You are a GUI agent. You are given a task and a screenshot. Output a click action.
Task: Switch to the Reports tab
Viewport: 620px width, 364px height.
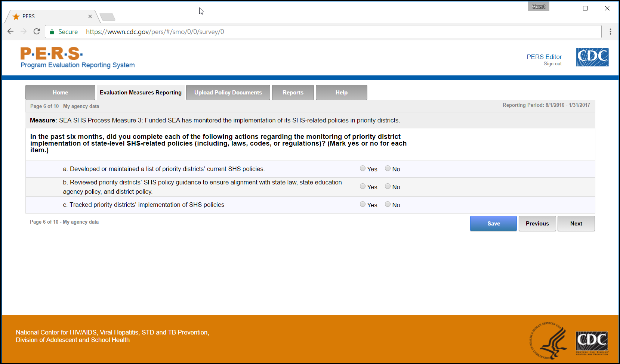pyautogui.click(x=293, y=92)
